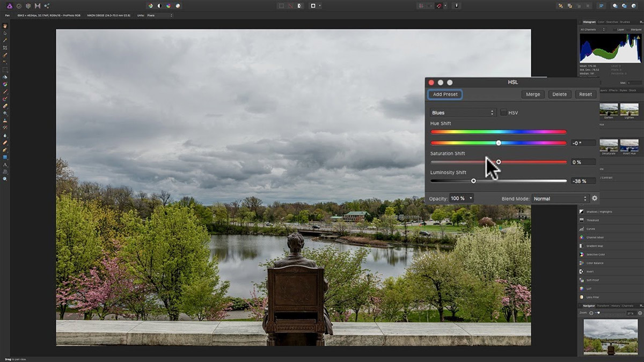Click the Luminosity Shift slider handle
The height and width of the screenshot is (362, 644).
coord(473,181)
